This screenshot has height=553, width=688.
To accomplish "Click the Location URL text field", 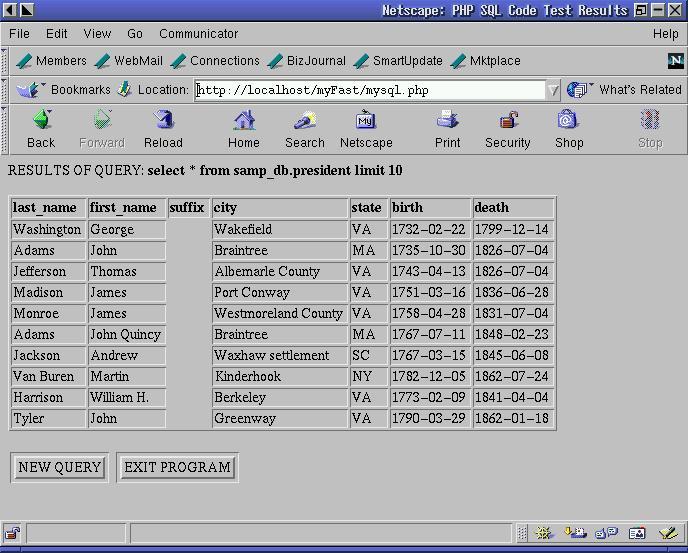I will tap(370, 90).
